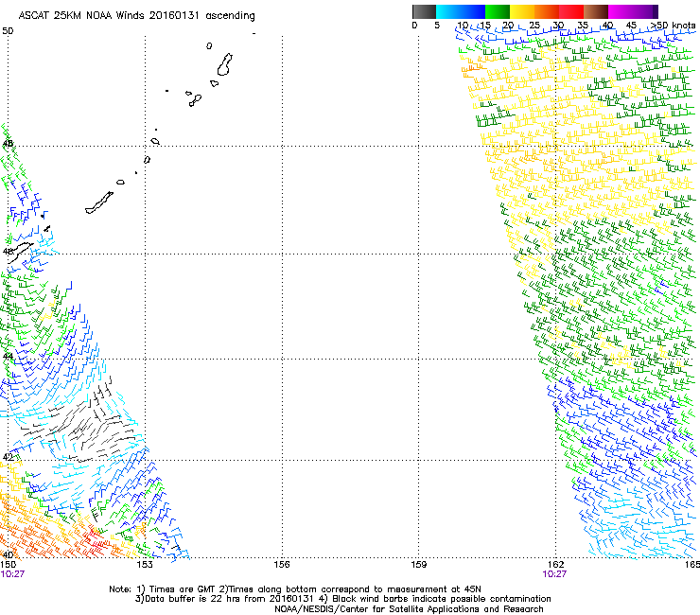This screenshot has width=700, height=615.
Task: Click the NOAA/NESDIS credit line
Action: [x=409, y=609]
